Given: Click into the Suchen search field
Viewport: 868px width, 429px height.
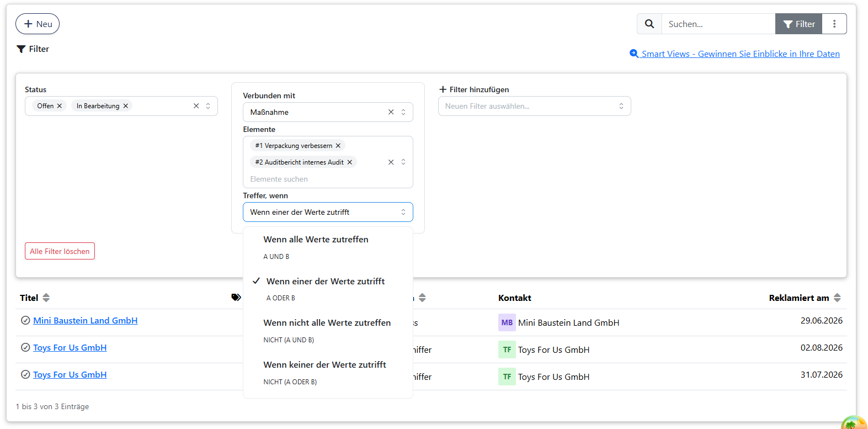Looking at the screenshot, I should click(718, 24).
